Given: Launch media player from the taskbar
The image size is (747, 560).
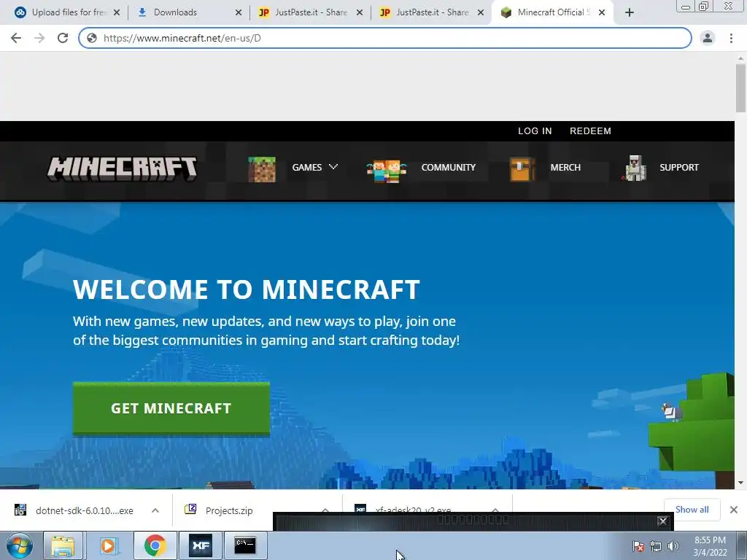Looking at the screenshot, I should point(108,545).
